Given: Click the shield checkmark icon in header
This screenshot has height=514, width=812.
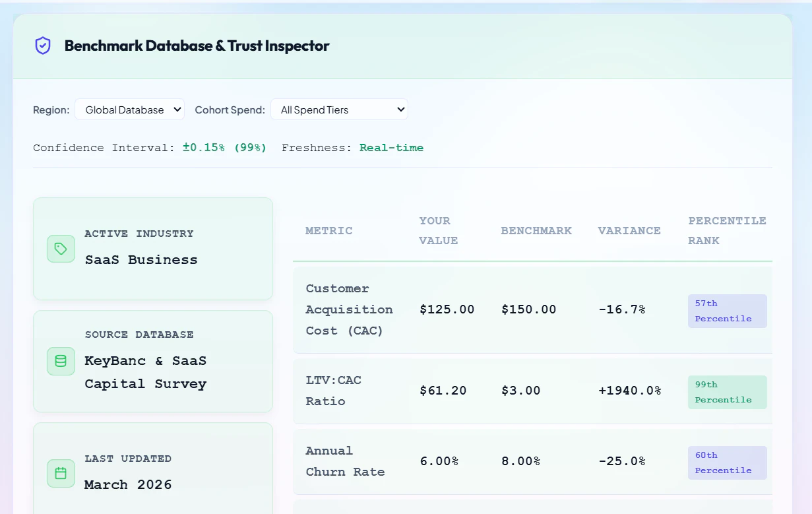Looking at the screenshot, I should click(x=43, y=46).
